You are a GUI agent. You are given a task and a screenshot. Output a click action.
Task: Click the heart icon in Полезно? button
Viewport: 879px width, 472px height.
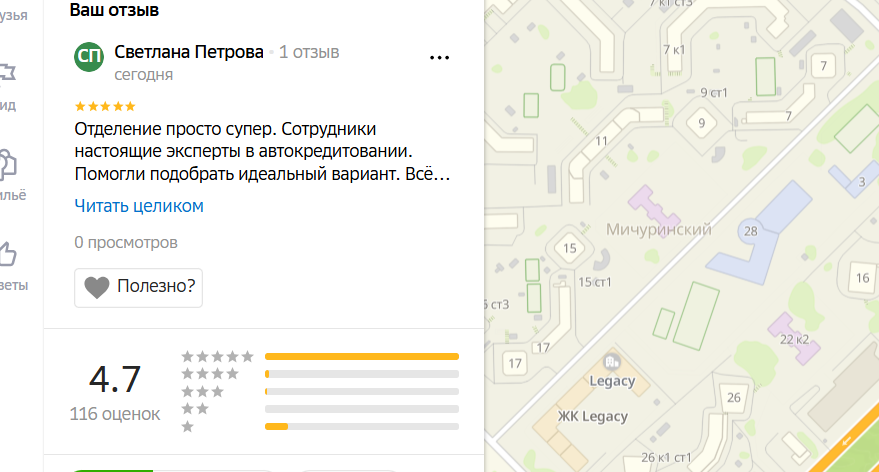tap(96, 287)
